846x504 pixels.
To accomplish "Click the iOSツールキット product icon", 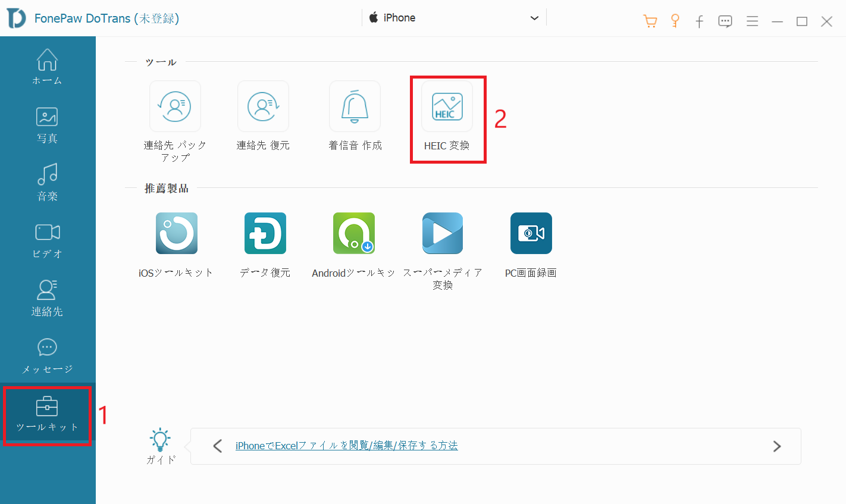I will tap(176, 233).
